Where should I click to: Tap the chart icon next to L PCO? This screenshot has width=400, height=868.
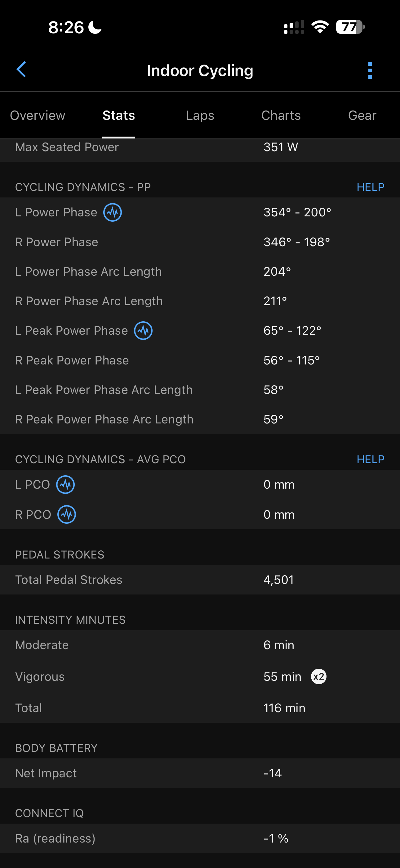click(x=65, y=485)
